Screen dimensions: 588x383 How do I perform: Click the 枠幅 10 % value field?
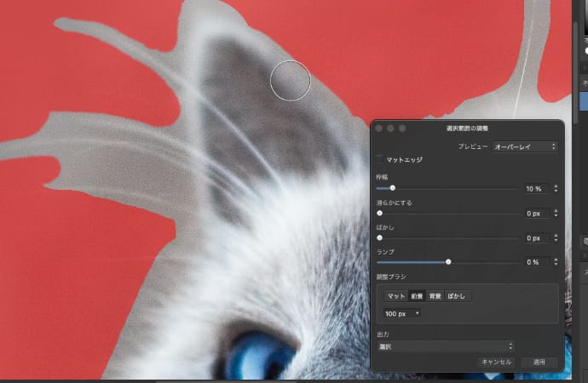(535, 189)
